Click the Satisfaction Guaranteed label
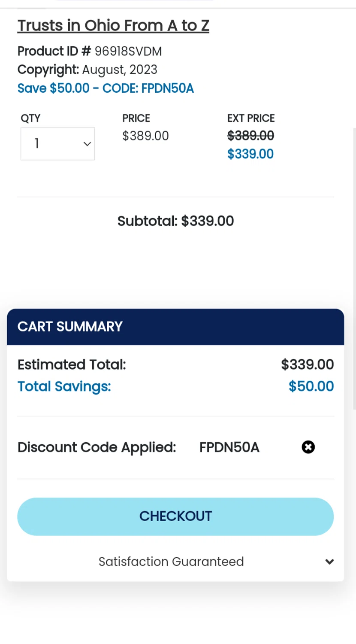This screenshot has height=644, width=356. (171, 562)
